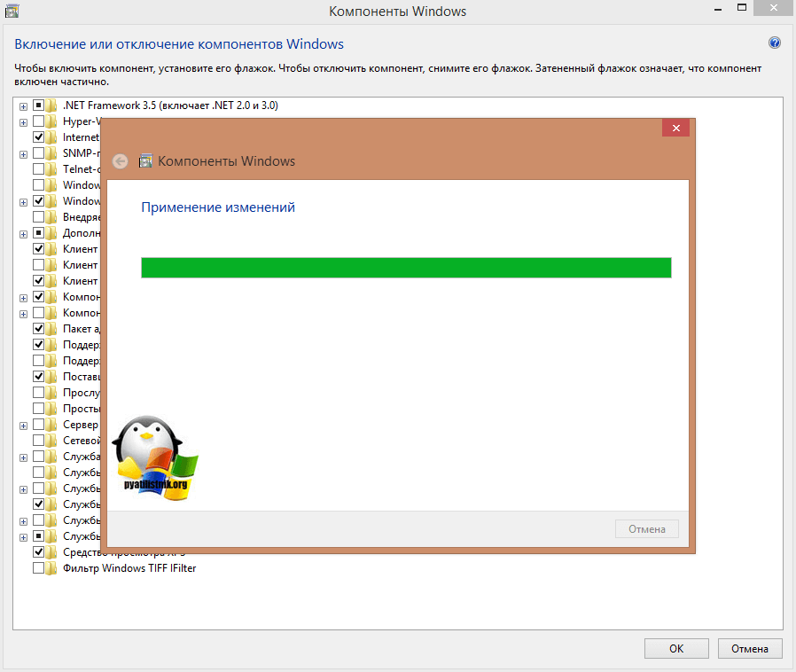Screen dimensions: 796x672
Task: Click folder icon of Telnet row
Action: 51,169
